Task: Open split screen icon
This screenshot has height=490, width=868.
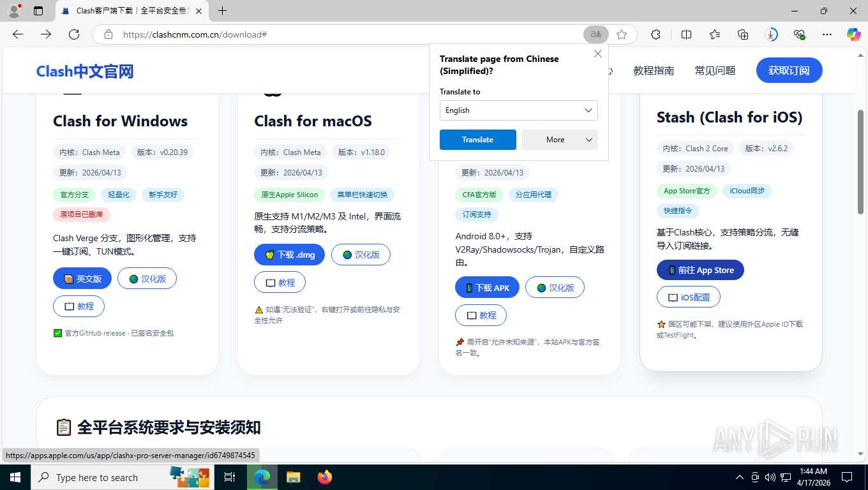Action: coord(687,34)
